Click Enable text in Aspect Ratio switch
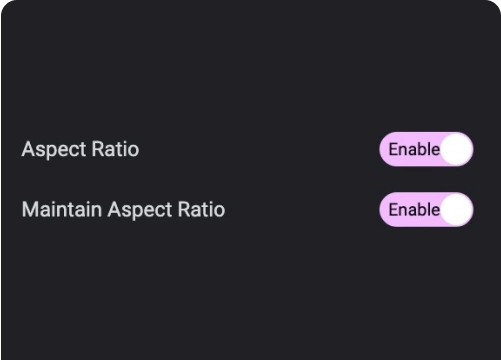The height and width of the screenshot is (360, 501). pyautogui.click(x=414, y=149)
